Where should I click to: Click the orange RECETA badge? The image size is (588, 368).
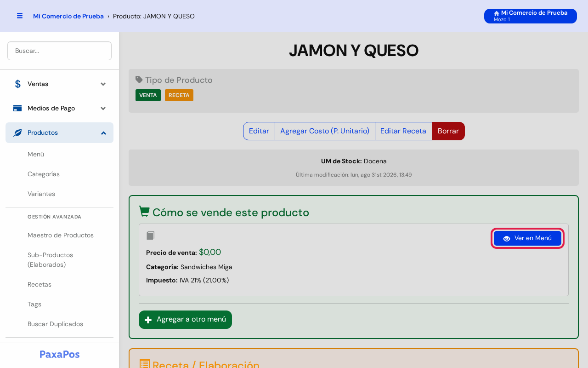tap(179, 95)
